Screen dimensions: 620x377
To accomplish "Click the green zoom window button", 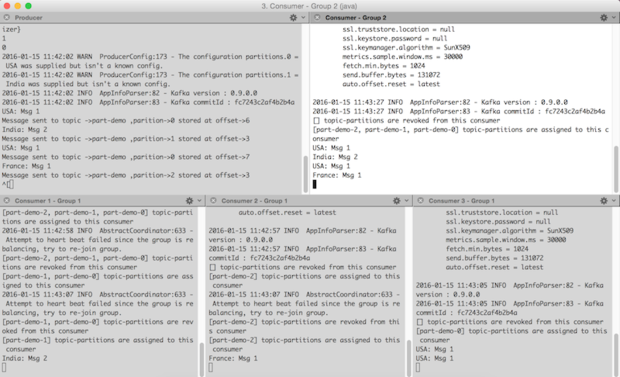I will coord(28,6).
